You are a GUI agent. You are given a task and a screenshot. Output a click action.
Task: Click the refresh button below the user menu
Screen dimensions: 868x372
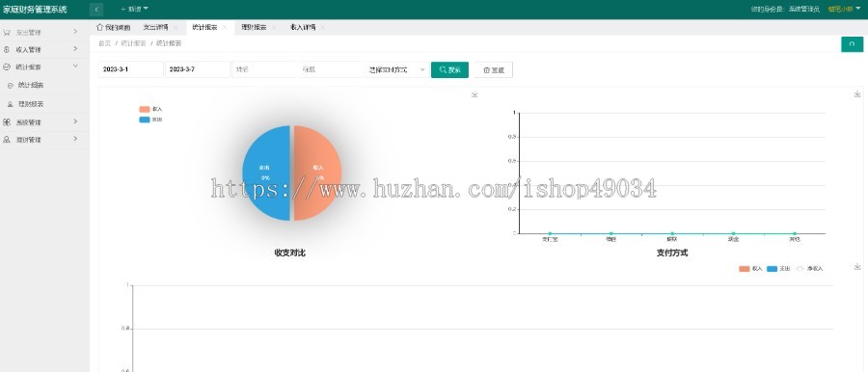point(852,44)
